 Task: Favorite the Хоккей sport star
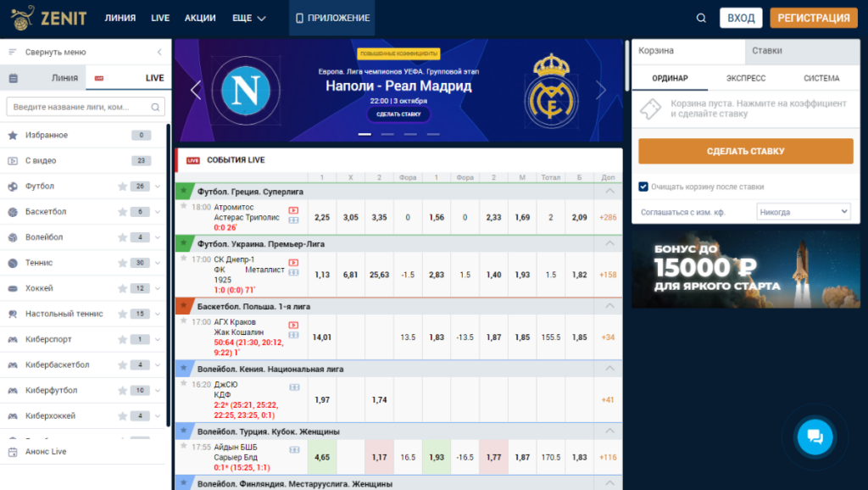122,288
